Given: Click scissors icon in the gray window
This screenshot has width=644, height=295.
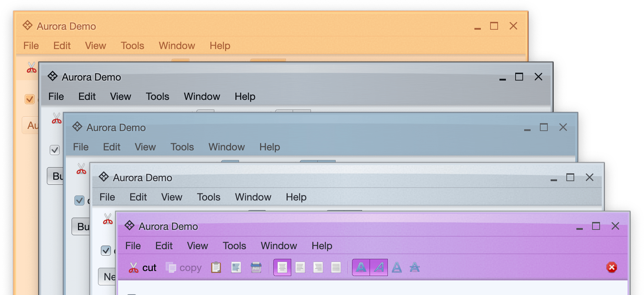Looking at the screenshot, I should 57,118.
